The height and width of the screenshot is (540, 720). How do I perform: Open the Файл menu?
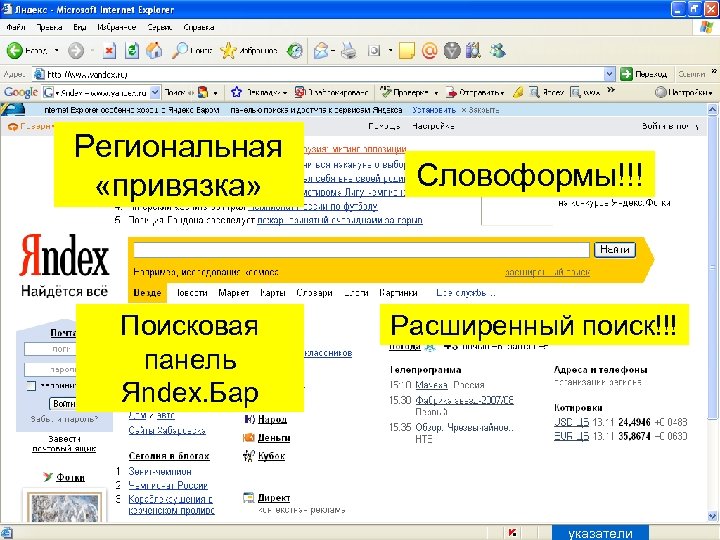click(16, 27)
